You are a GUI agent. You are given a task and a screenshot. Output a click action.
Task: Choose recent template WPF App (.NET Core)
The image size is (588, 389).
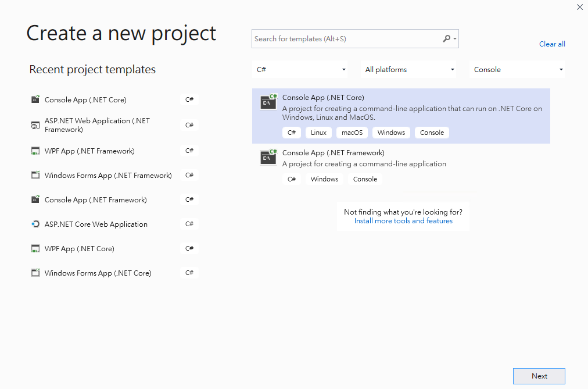click(x=114, y=248)
